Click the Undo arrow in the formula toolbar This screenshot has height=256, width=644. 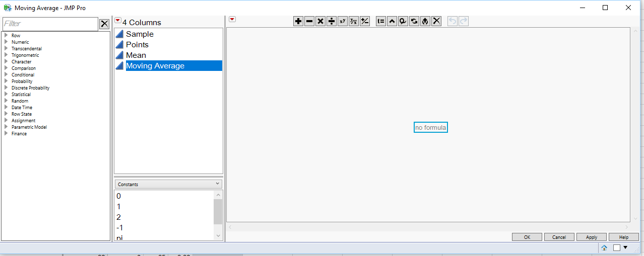tap(453, 21)
